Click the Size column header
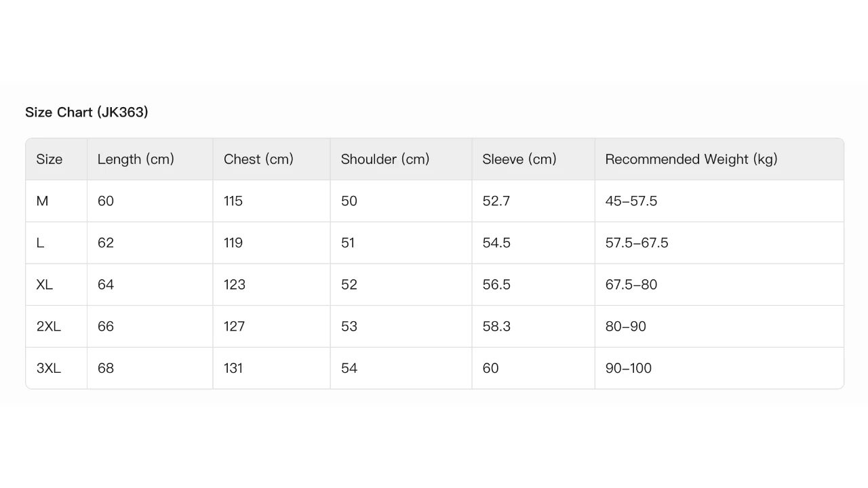 [49, 159]
